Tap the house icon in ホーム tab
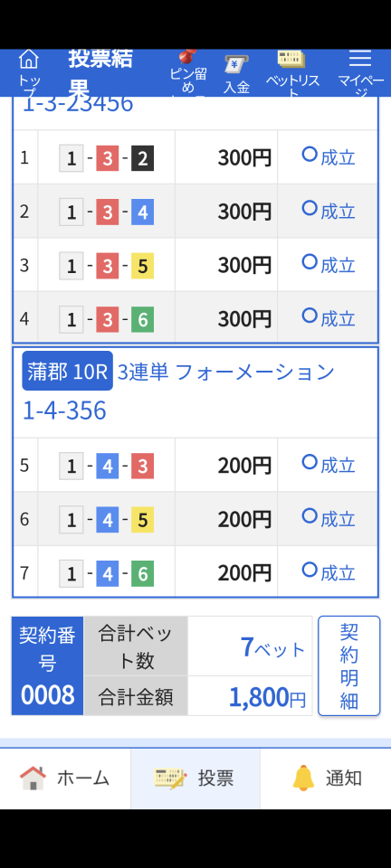Screen dimensions: 391x868 click(33, 778)
